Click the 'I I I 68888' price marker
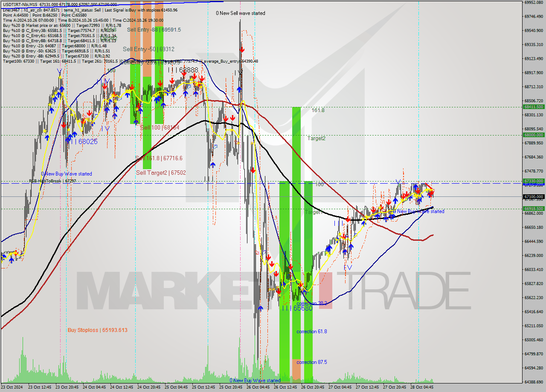 tap(183, 69)
